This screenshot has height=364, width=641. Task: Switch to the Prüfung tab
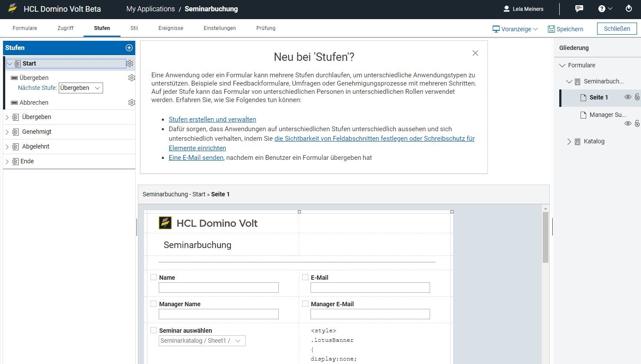pos(266,28)
